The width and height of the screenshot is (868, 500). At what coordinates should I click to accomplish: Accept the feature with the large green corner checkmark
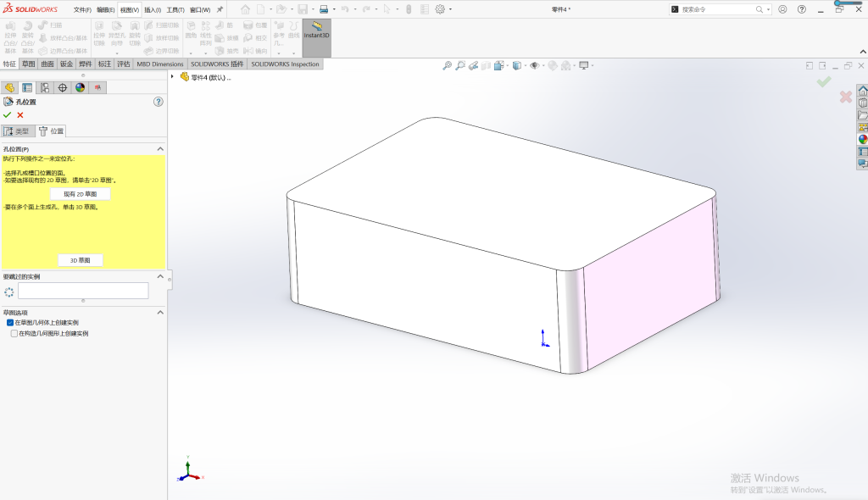coord(824,82)
